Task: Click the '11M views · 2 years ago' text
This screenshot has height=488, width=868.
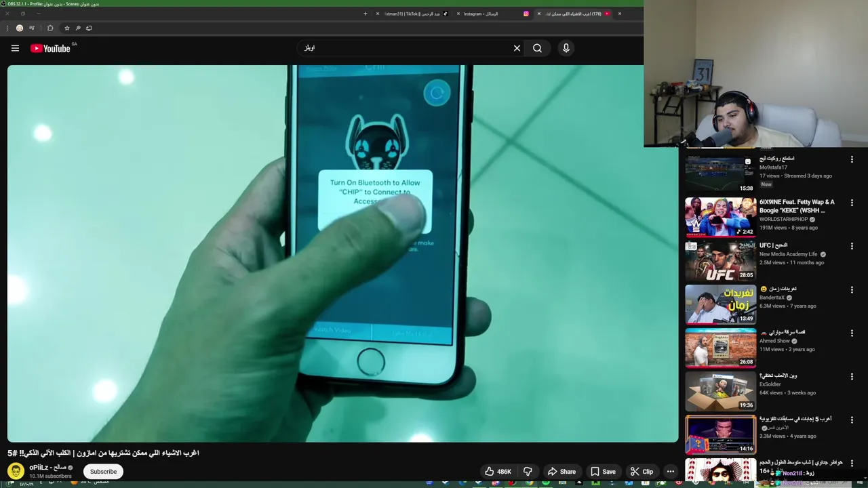Action: tap(787, 349)
